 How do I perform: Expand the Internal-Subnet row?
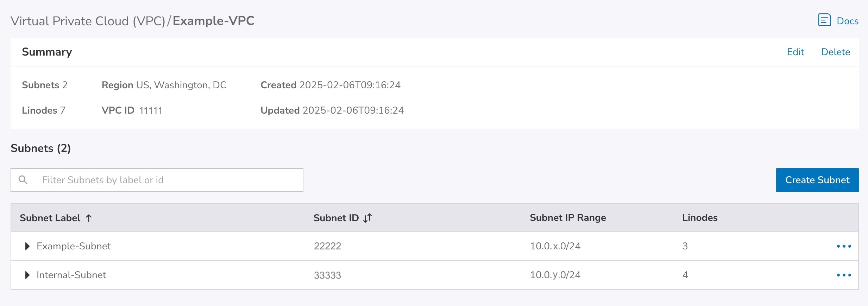point(27,275)
